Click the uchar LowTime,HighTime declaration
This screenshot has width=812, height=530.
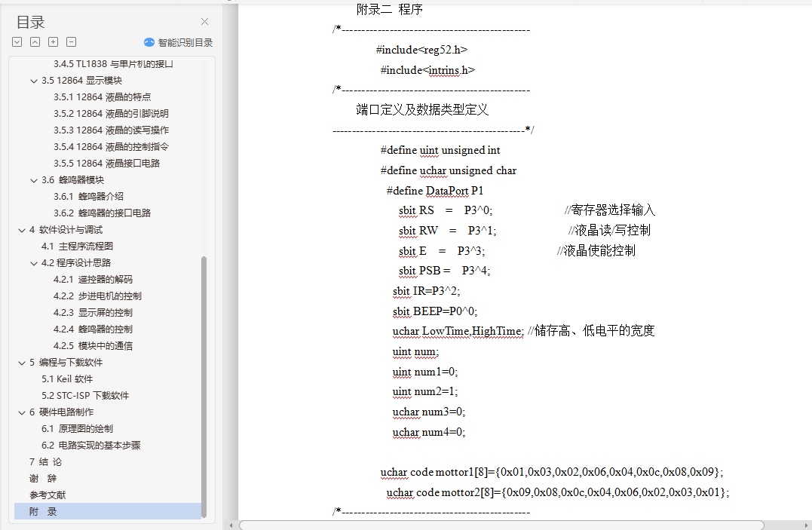coord(458,331)
